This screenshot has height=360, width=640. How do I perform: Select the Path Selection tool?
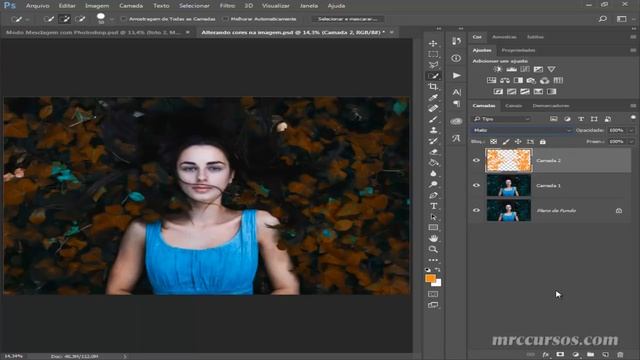[x=433, y=217]
